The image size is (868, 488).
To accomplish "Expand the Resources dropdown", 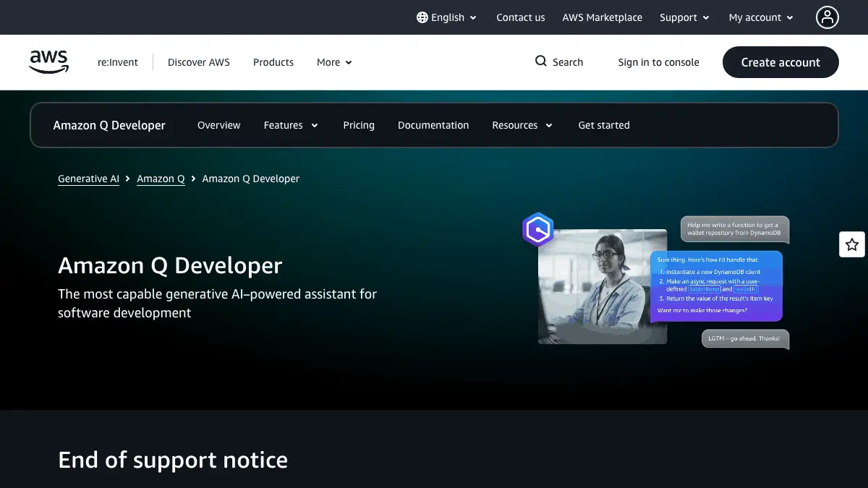I will click(522, 125).
